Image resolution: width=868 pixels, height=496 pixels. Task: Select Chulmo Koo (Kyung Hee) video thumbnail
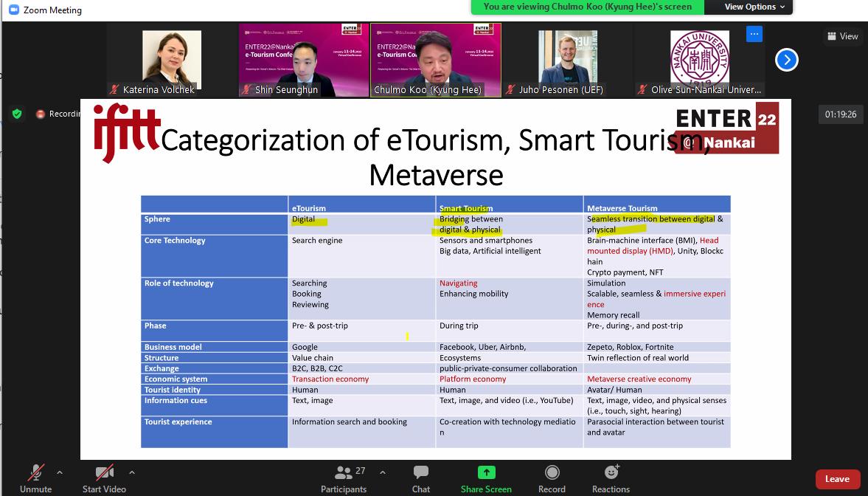click(x=436, y=60)
